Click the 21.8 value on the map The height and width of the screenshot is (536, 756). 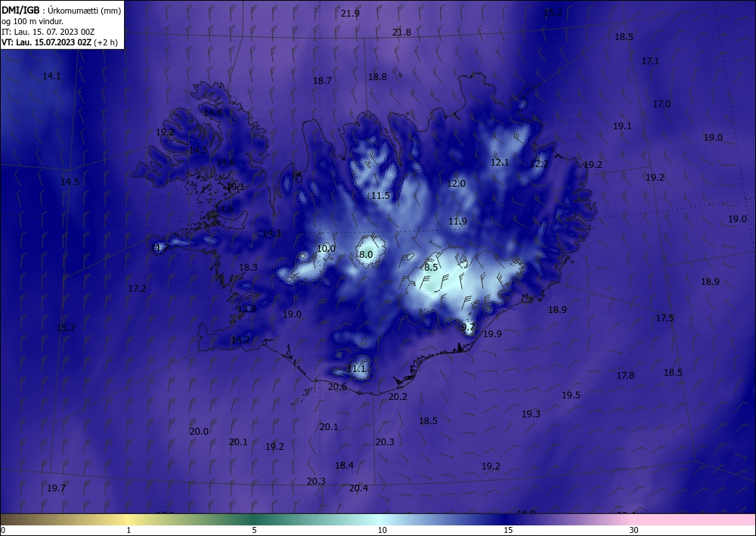(x=401, y=33)
